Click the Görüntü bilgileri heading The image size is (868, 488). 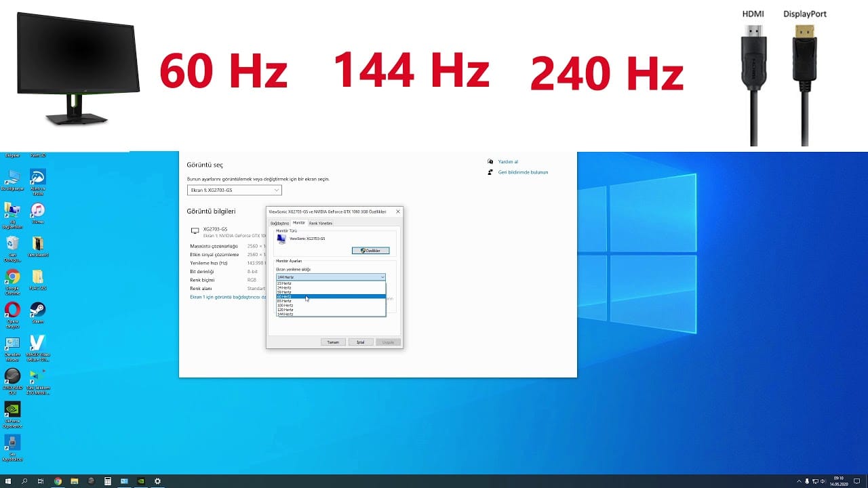click(x=211, y=211)
